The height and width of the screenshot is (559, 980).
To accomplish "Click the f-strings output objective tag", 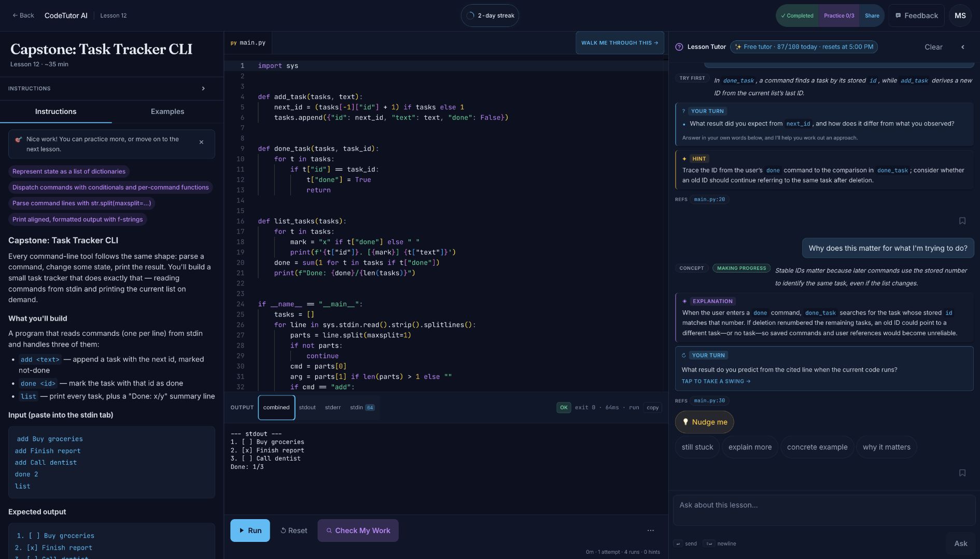I will point(77,220).
